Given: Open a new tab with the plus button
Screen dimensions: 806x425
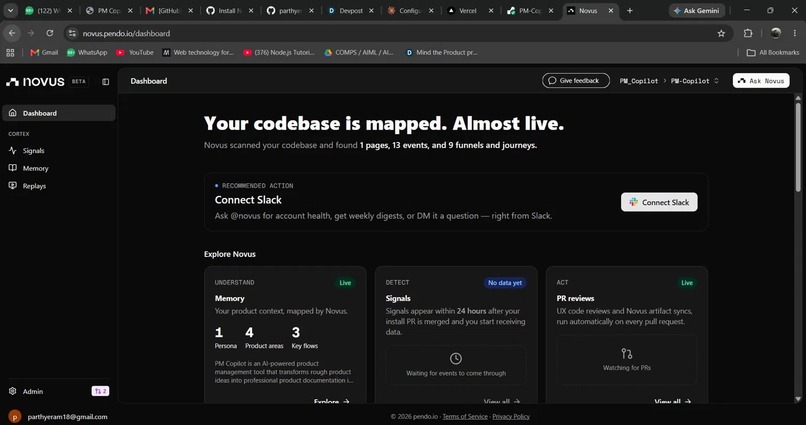Looking at the screenshot, I should point(630,10).
